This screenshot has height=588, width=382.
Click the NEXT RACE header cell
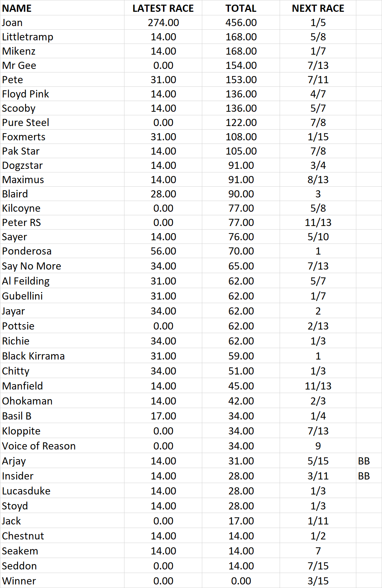318,8
